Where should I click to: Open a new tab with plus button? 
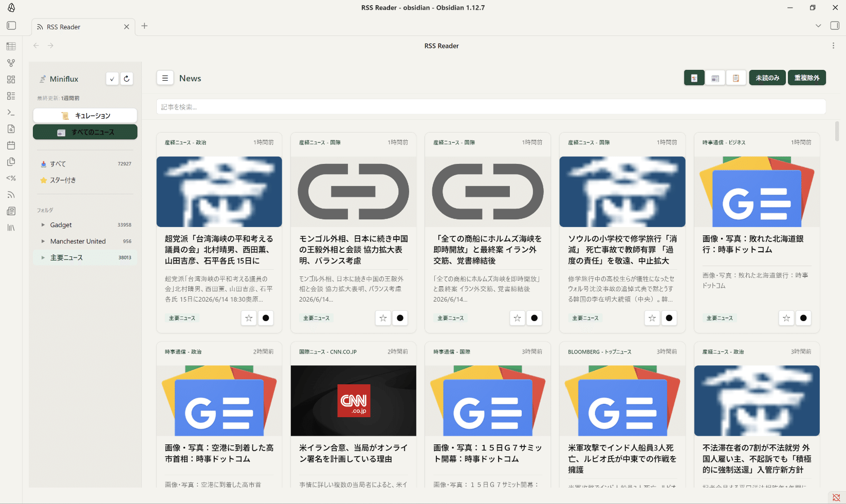coord(144,26)
